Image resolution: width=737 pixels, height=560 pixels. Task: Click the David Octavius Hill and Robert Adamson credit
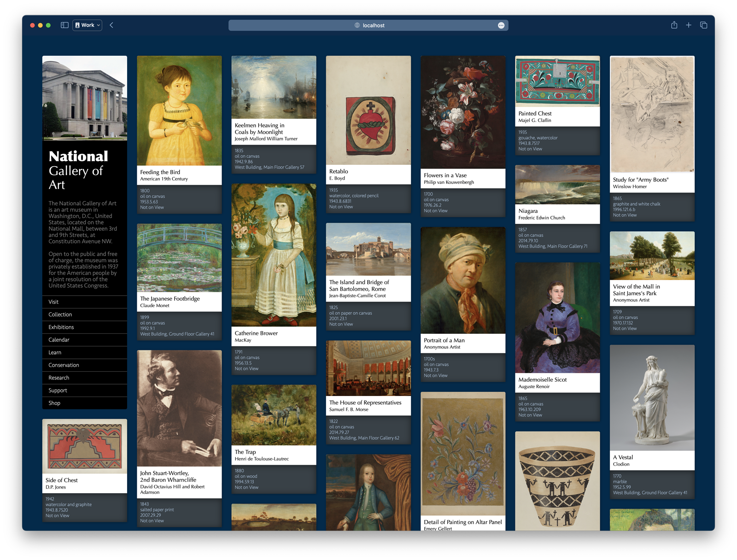[x=172, y=490]
